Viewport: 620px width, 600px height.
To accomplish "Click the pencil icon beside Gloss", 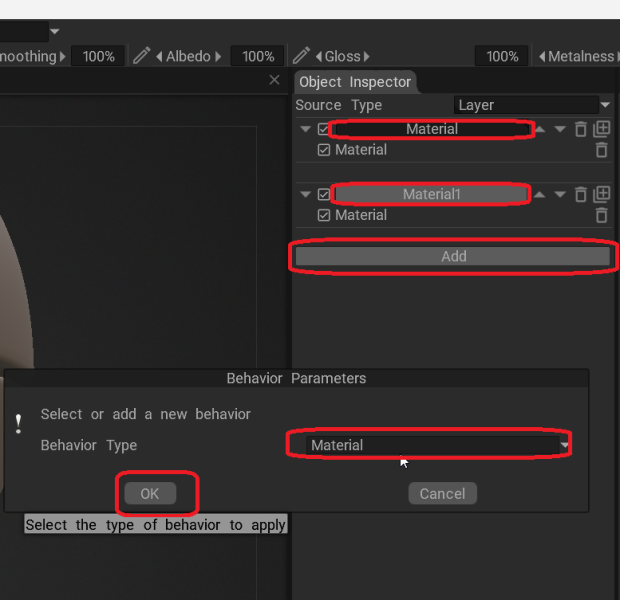I will tap(301, 56).
